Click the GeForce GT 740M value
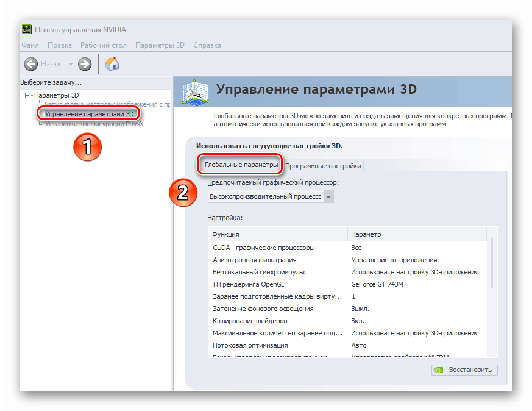Image resolution: width=532 pixels, height=411 pixels. (x=377, y=284)
